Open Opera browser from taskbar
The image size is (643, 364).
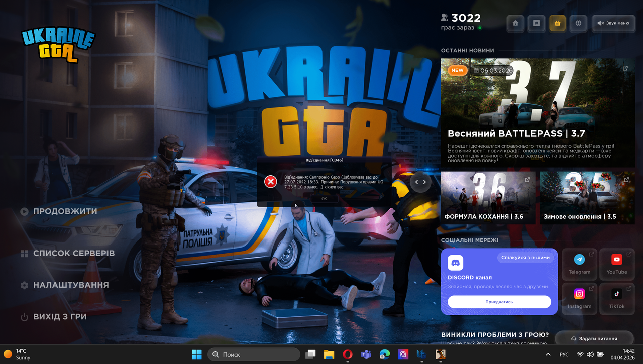[x=348, y=354]
